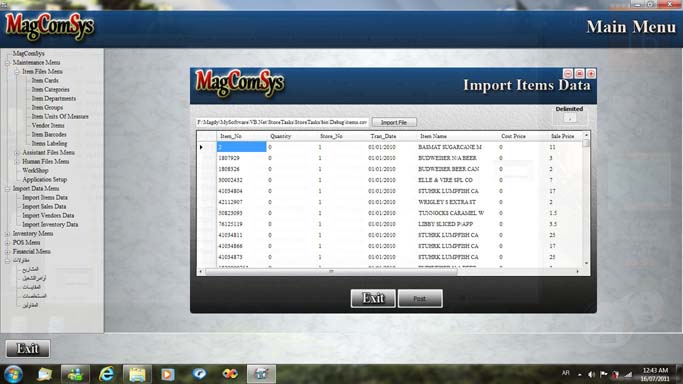Expand the Assistant Files Menu node
The image size is (683, 384).
pos(17,153)
